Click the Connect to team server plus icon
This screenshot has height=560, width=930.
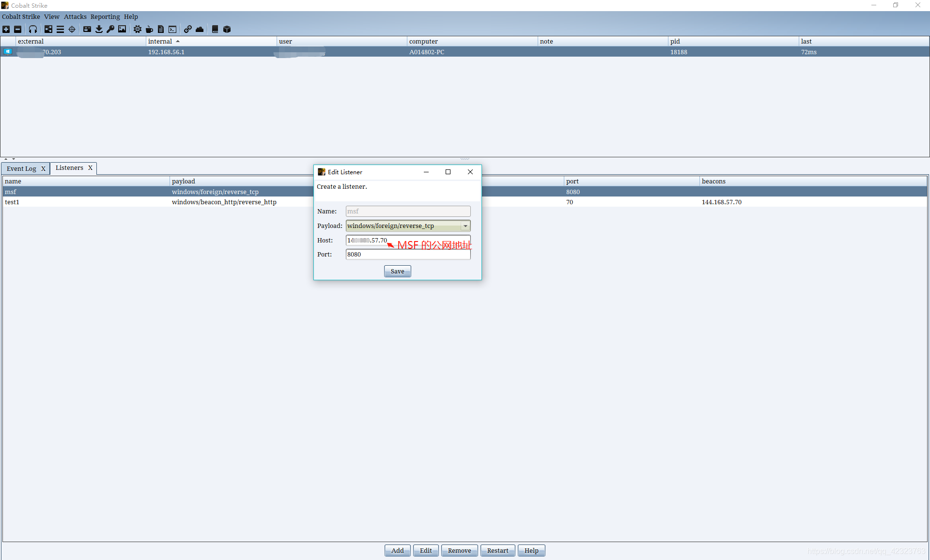[x=6, y=30]
